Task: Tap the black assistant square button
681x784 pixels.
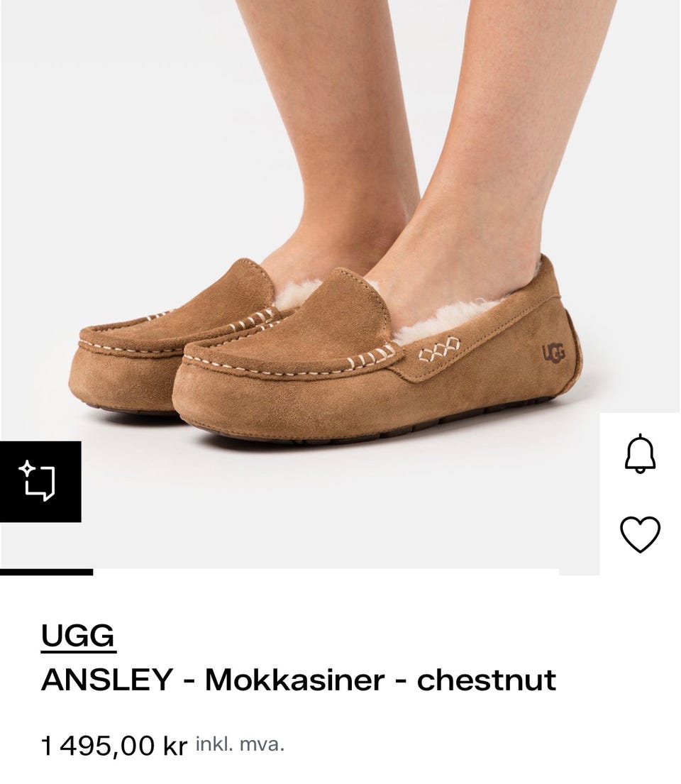Action: 40,482
